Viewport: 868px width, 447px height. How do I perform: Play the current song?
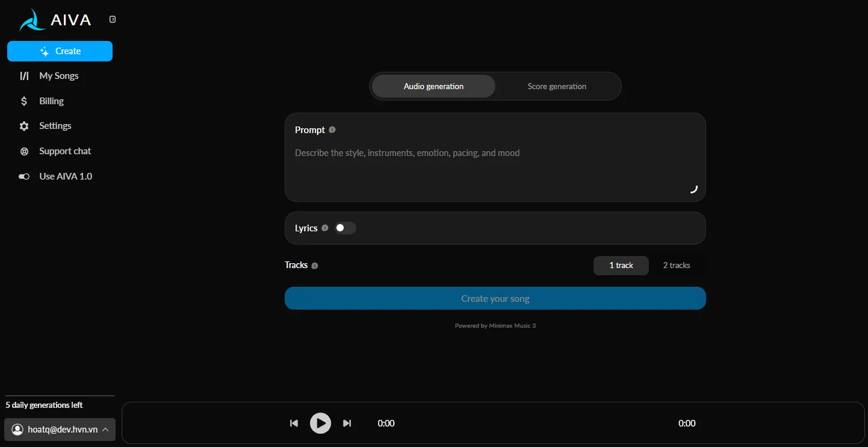(320, 423)
